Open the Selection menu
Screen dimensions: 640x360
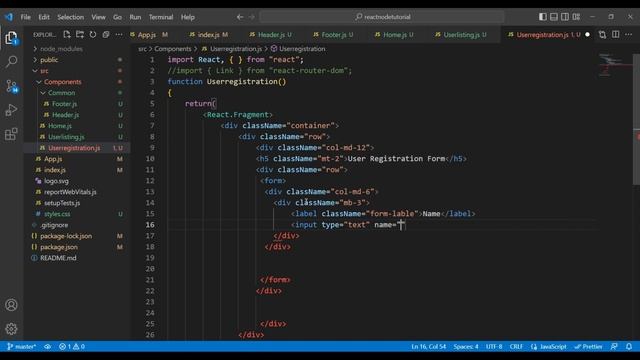click(x=71, y=17)
